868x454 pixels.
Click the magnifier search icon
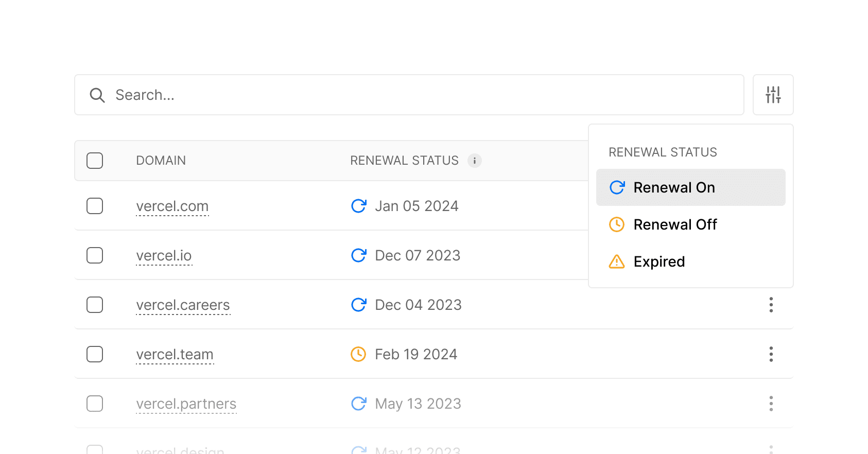coord(97,95)
